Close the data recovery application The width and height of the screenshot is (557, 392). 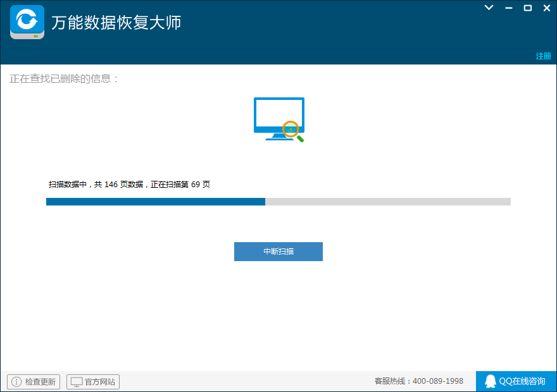pyautogui.click(x=546, y=8)
